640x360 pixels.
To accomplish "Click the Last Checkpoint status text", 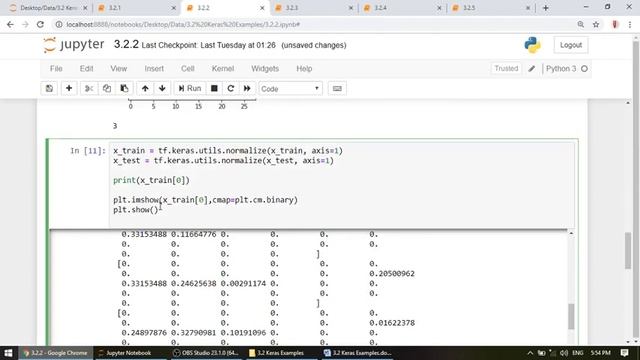I will [209, 45].
